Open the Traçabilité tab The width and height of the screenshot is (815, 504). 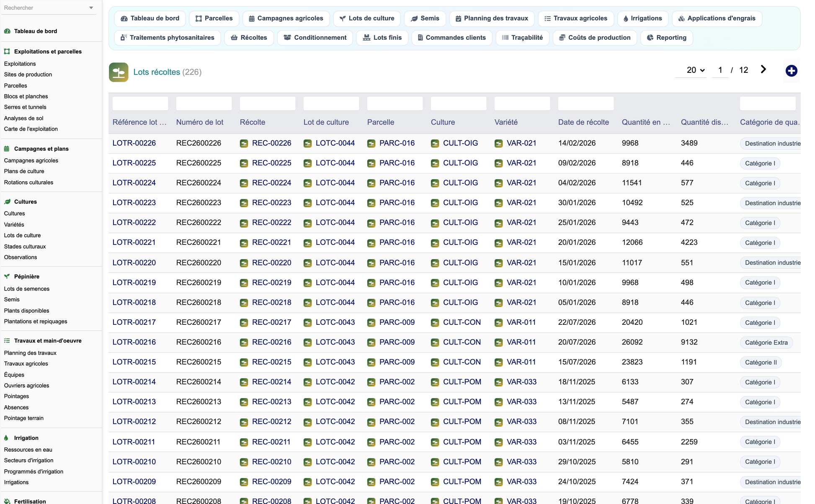click(x=523, y=38)
